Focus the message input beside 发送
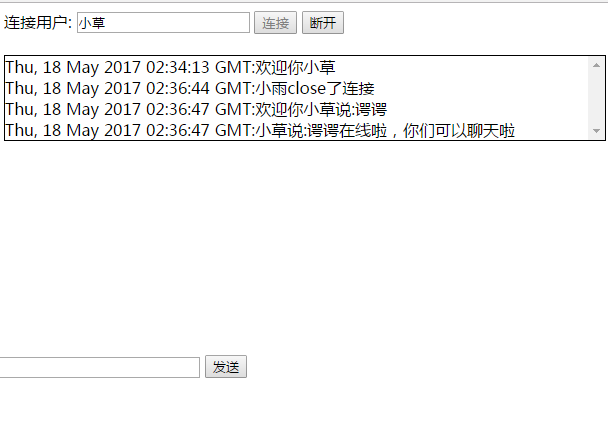608x441 pixels. tap(99, 367)
